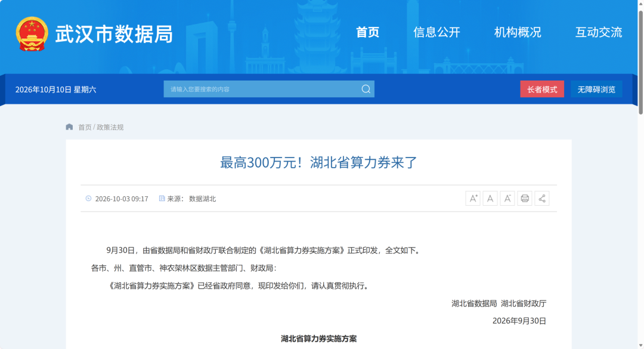Click the date line 2026年9月30日

click(x=519, y=321)
